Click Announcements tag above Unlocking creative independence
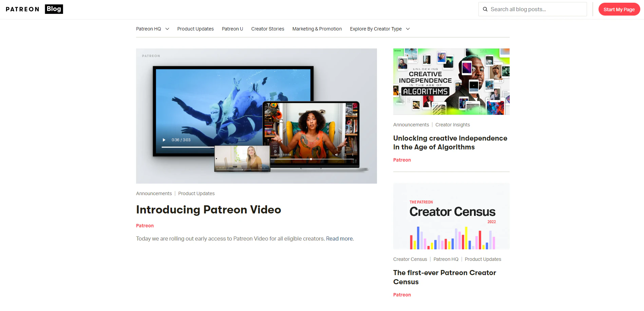 pos(411,125)
